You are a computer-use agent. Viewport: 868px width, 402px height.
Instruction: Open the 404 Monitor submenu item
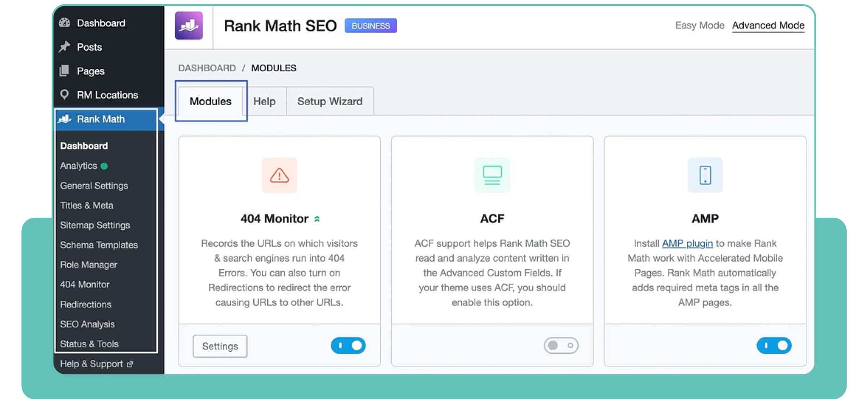click(85, 284)
